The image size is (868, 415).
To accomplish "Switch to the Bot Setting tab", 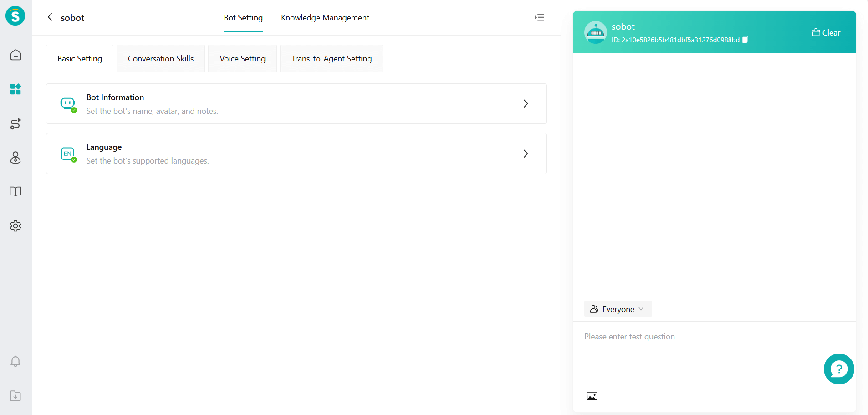I will point(243,18).
